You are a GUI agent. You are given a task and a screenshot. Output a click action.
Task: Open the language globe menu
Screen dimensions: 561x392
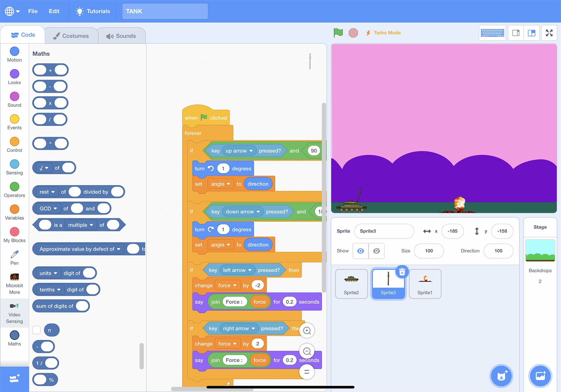coord(12,11)
